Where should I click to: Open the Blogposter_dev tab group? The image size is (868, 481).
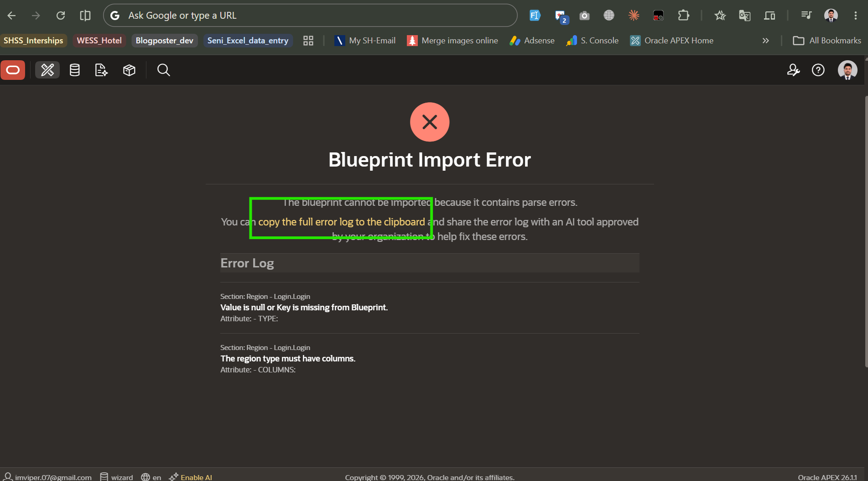pyautogui.click(x=164, y=41)
